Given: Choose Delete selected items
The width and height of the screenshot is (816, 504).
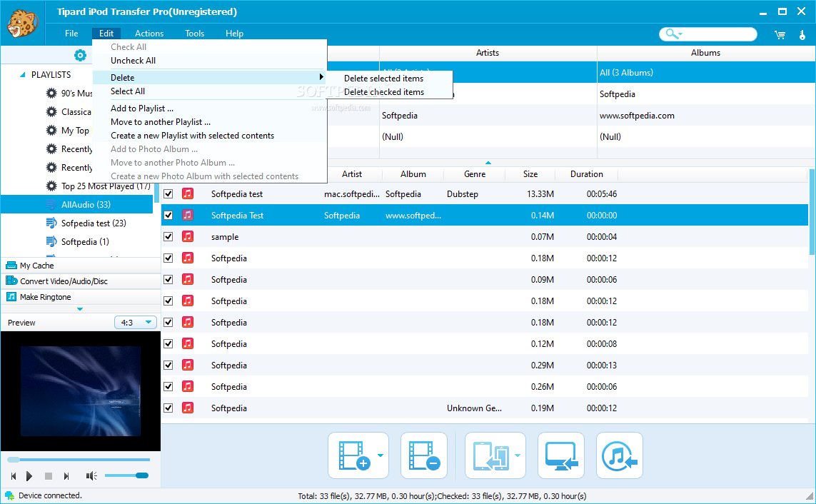Looking at the screenshot, I should (x=383, y=78).
